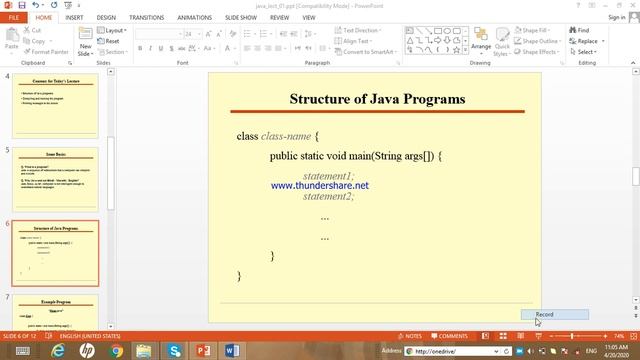
Task: Select slide 4 thumbnail
Action: tap(55, 106)
